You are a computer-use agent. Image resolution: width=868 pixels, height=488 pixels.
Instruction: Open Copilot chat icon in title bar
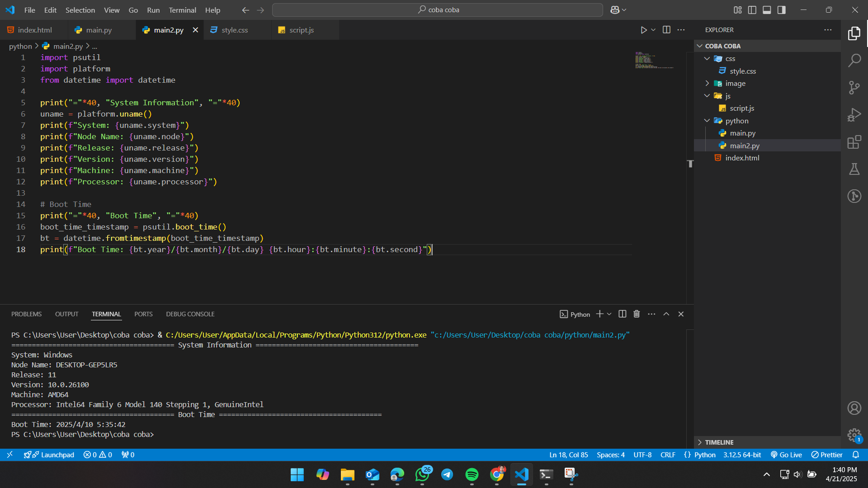pyautogui.click(x=615, y=10)
